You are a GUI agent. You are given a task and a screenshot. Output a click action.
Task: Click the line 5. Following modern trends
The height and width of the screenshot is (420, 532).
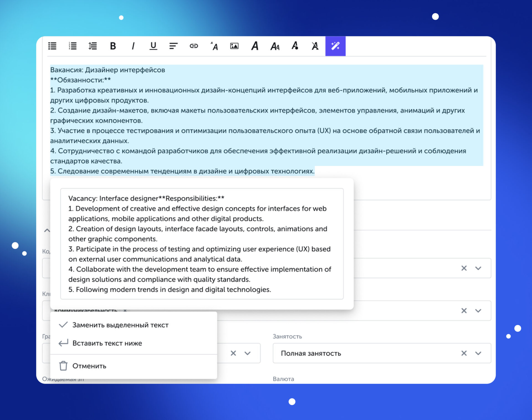coord(170,289)
